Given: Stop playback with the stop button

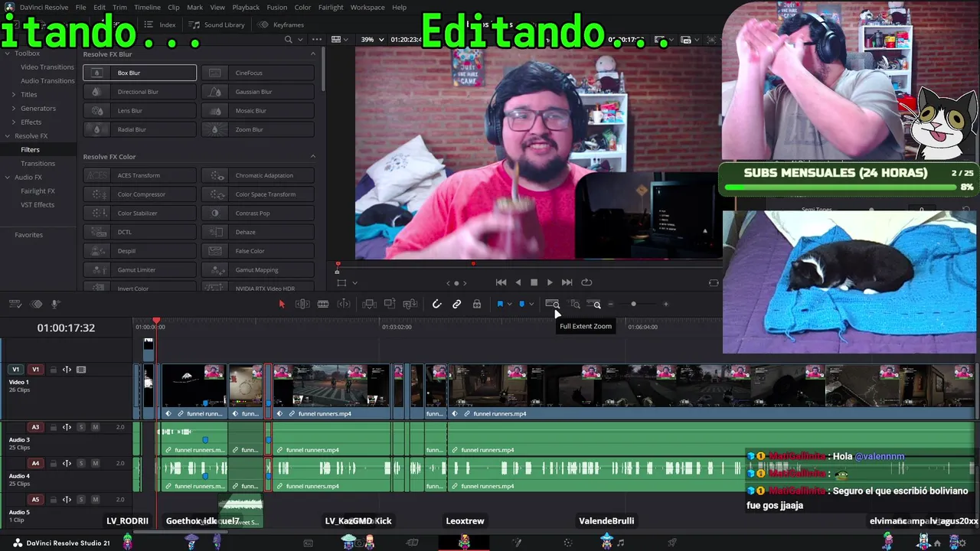Looking at the screenshot, I should [534, 282].
